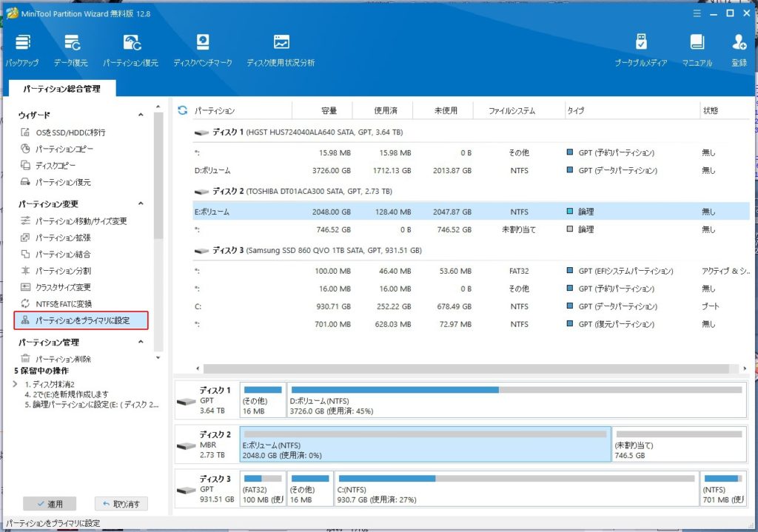Expand pending operation 1 ディスク抹消2
The height and width of the screenshot is (532, 758).
pos(16,384)
